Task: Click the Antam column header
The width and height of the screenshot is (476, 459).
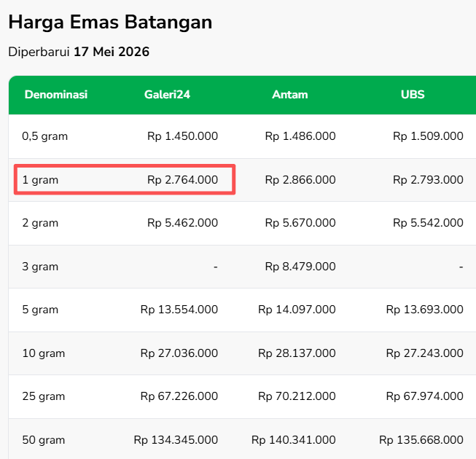Action: click(x=290, y=94)
